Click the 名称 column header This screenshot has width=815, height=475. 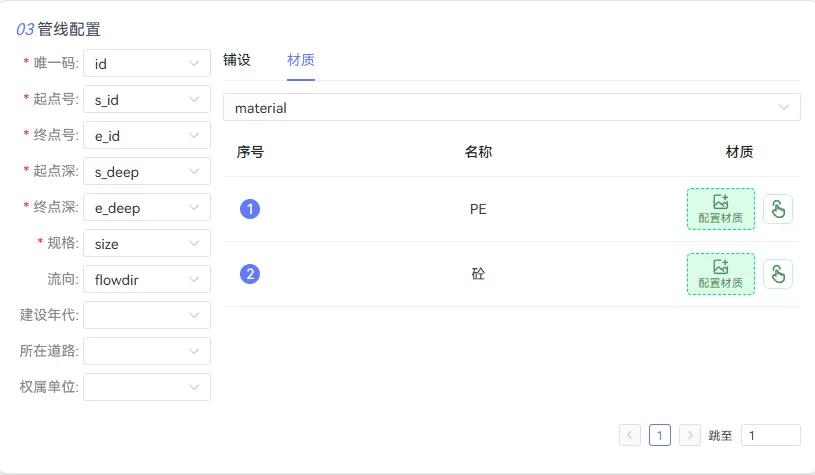[478, 152]
